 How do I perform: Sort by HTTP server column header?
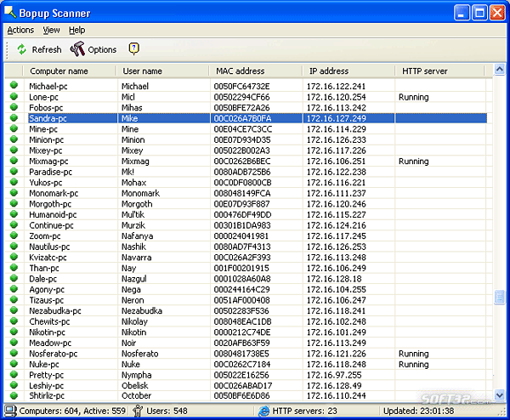pyautogui.click(x=439, y=71)
